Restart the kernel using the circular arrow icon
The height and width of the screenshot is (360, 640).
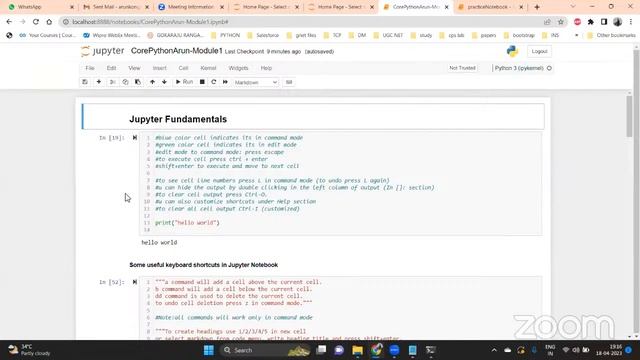point(213,82)
